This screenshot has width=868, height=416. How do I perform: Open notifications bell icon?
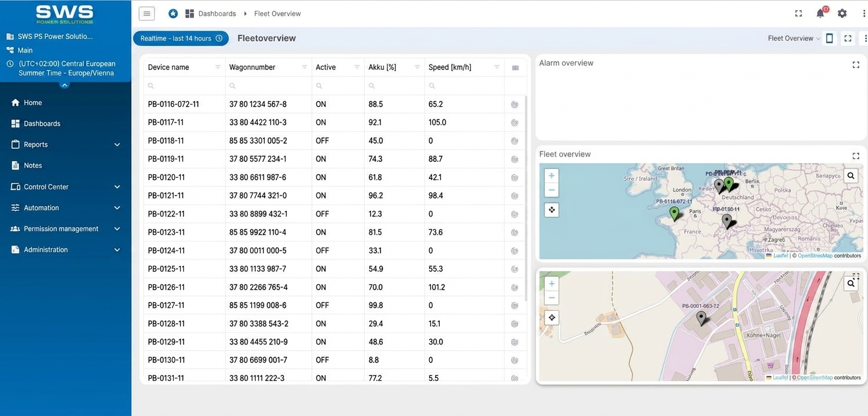point(821,13)
